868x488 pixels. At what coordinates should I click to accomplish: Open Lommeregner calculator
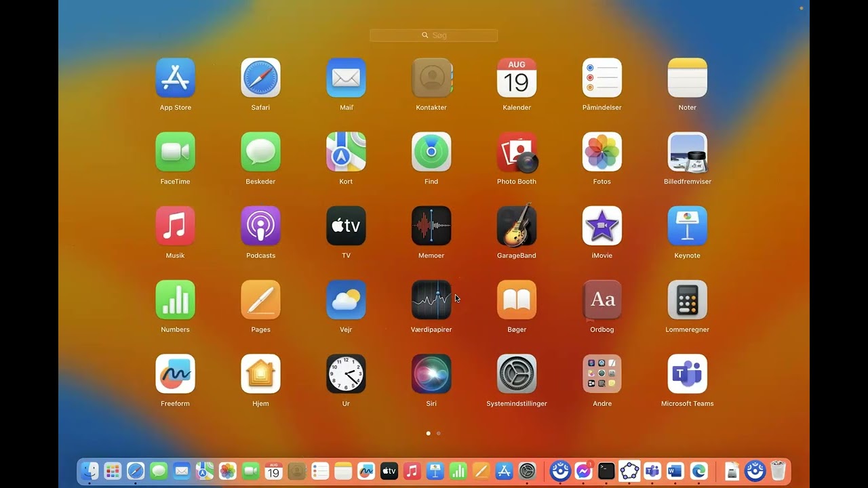688,300
